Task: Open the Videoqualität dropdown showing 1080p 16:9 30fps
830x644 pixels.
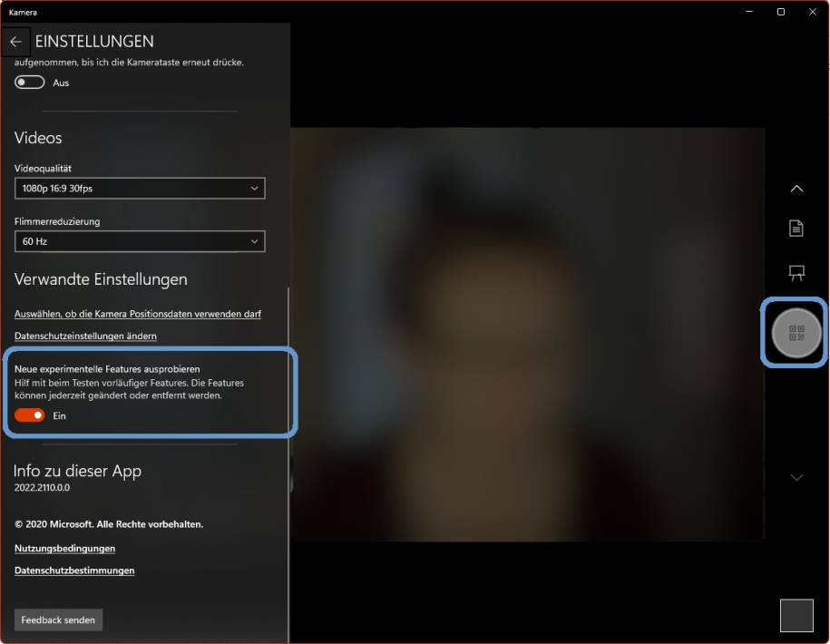Action: 140,189
